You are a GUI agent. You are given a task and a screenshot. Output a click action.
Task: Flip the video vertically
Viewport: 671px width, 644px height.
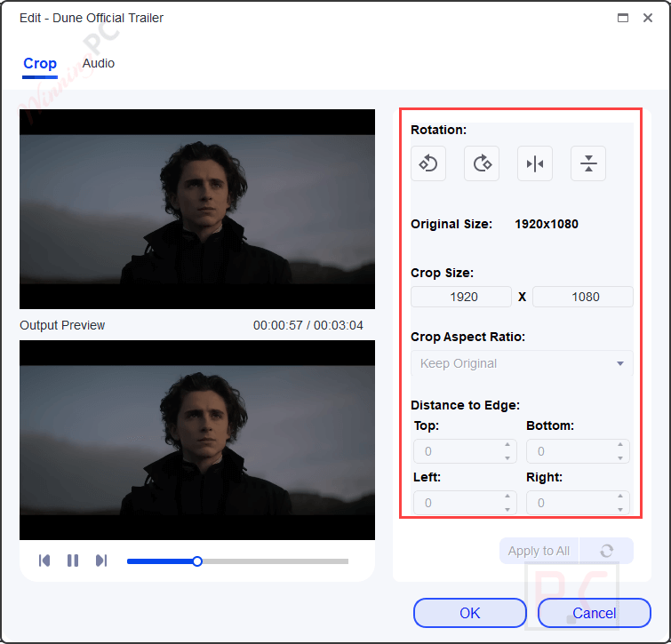coord(588,163)
